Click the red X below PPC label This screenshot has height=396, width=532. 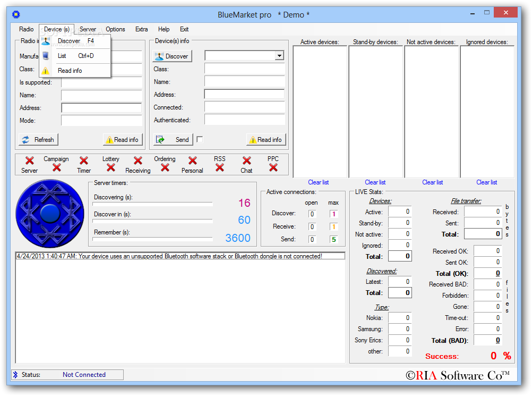click(273, 167)
